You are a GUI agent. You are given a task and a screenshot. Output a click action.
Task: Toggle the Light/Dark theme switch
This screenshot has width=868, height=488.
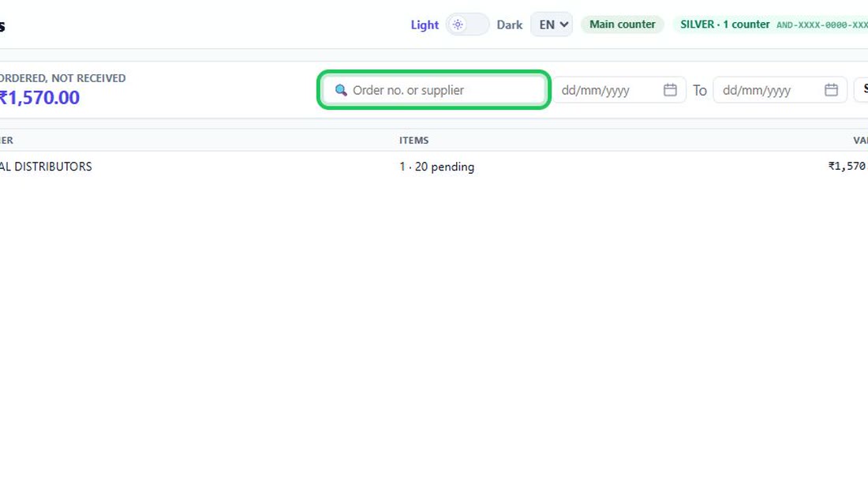(x=467, y=24)
